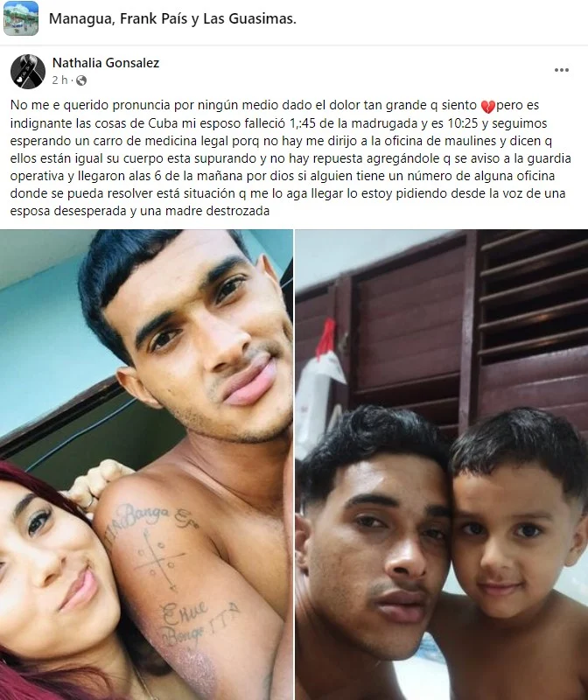Image resolution: width=588 pixels, height=700 pixels.
Task: Click the group thumbnail icon
Action: (x=21, y=18)
